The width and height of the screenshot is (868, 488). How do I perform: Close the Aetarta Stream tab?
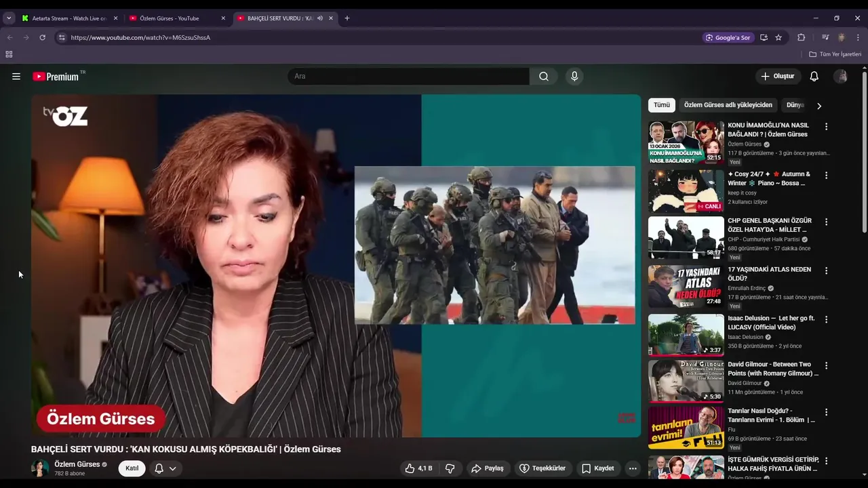coord(115,18)
